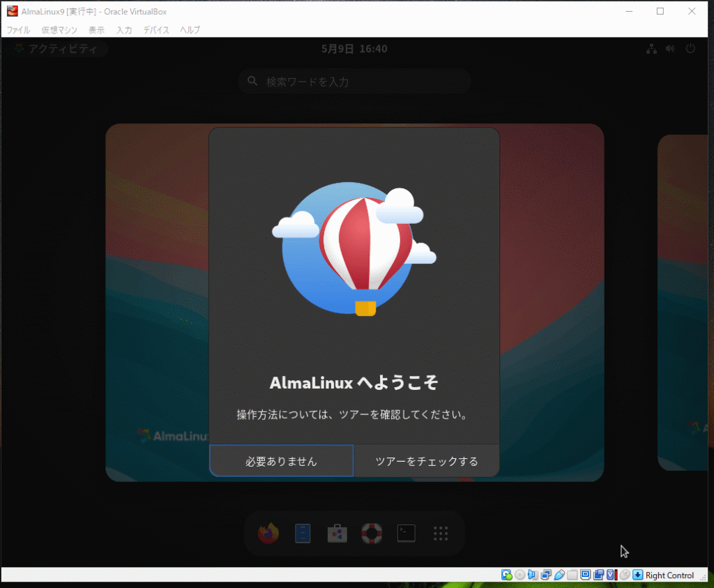
Task: Click the optical disc indicator in status bar
Action: coord(519,575)
